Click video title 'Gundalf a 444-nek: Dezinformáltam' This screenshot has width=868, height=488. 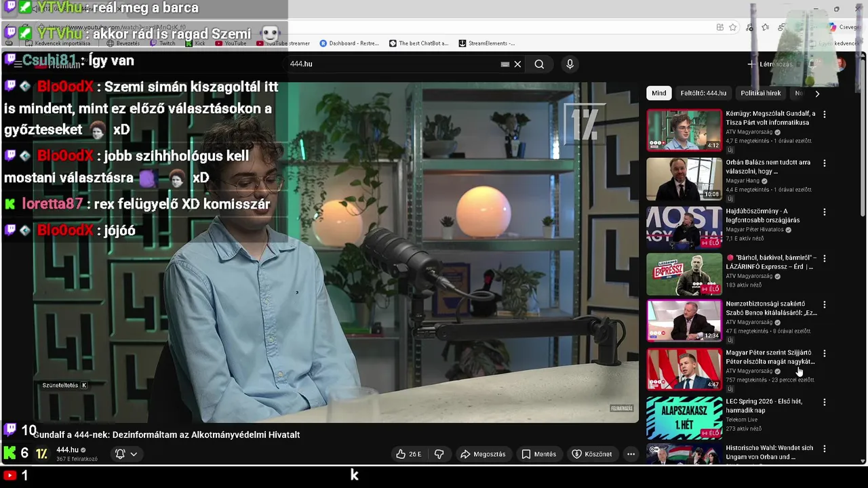167,434
